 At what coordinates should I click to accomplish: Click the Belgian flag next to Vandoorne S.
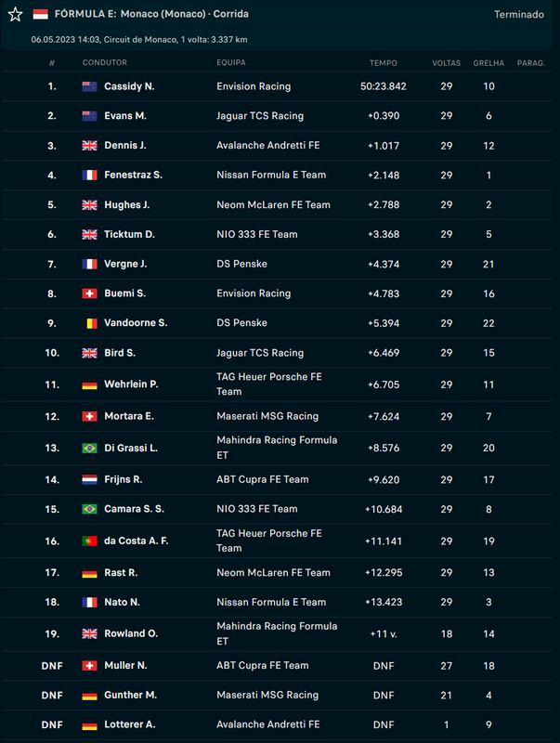pos(89,323)
